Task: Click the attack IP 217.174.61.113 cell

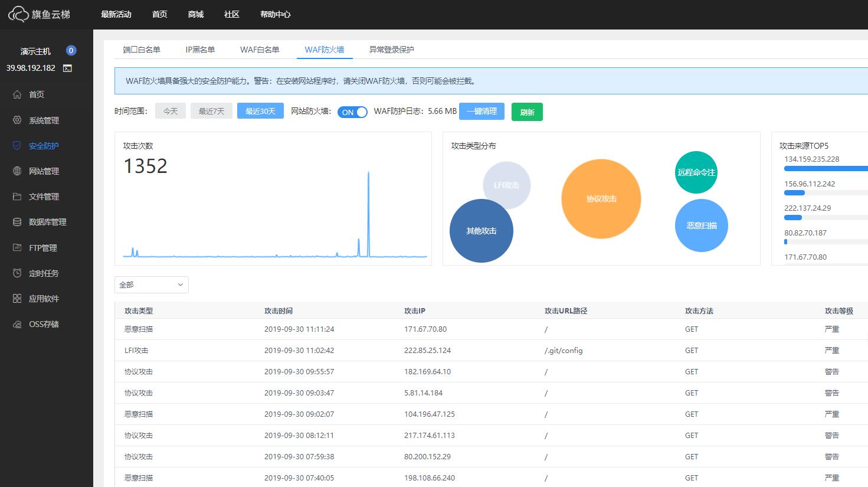Action: point(430,436)
